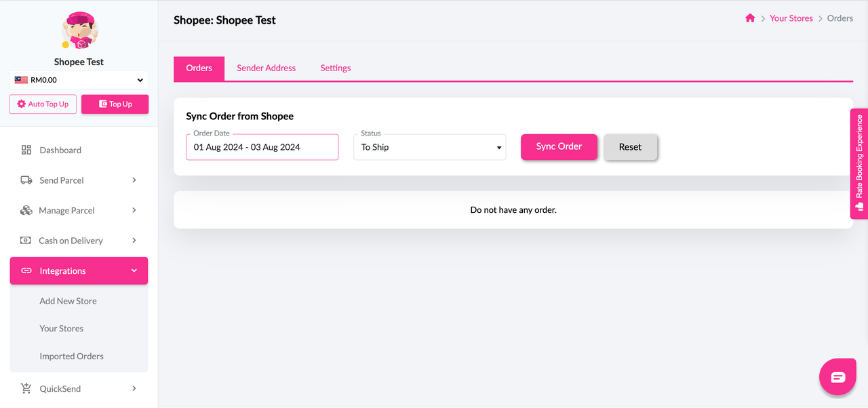
Task: Click the Shopee Test account name
Action: click(79, 62)
